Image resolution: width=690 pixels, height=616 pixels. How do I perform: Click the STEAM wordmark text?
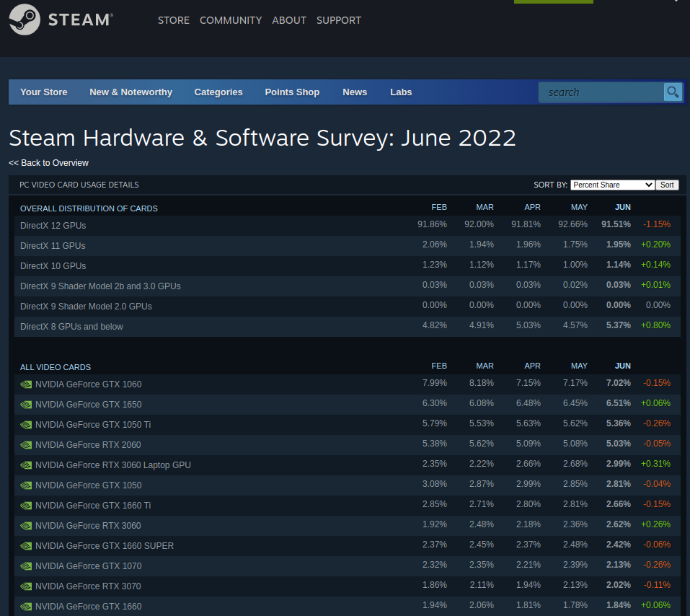[x=81, y=19]
